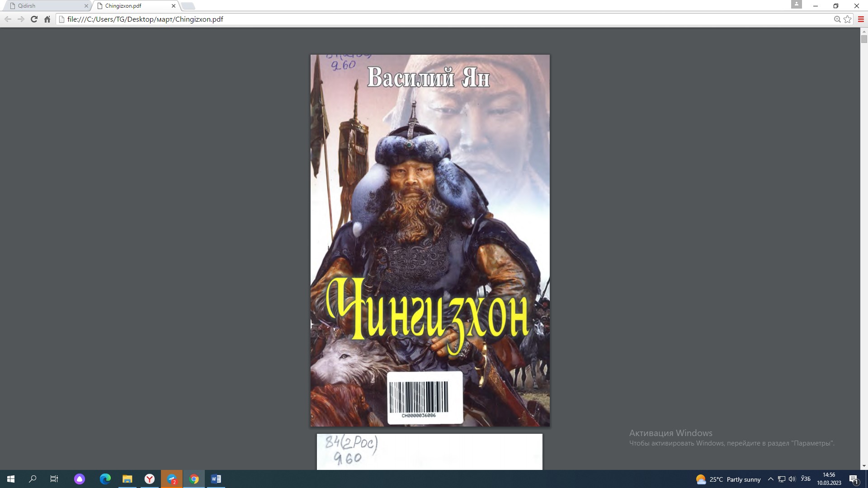Click the home icon in toolbar

pos(47,19)
